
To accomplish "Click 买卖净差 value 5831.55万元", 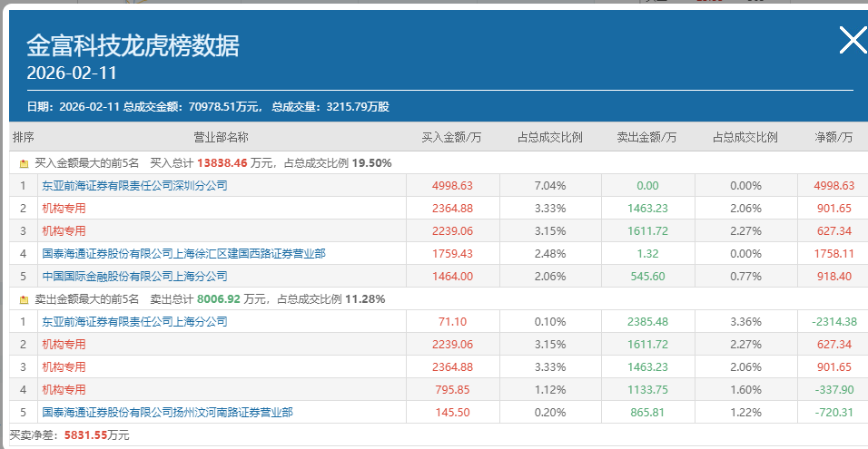I will [97, 435].
